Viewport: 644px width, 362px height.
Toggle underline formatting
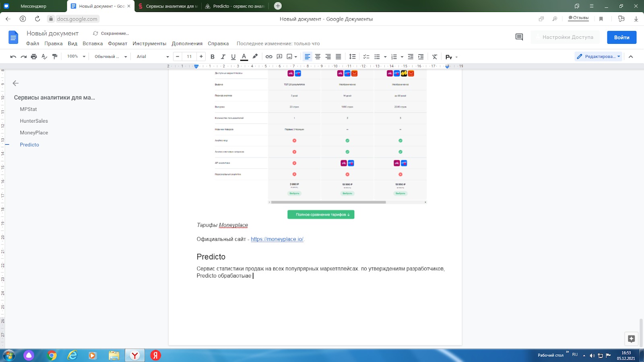[x=233, y=57]
